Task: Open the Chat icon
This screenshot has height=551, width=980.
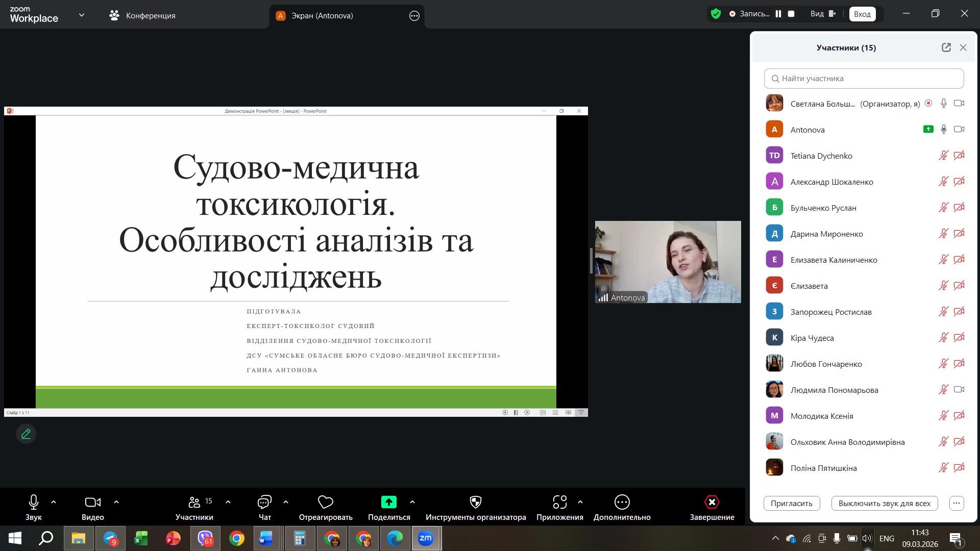Action: [x=264, y=502]
